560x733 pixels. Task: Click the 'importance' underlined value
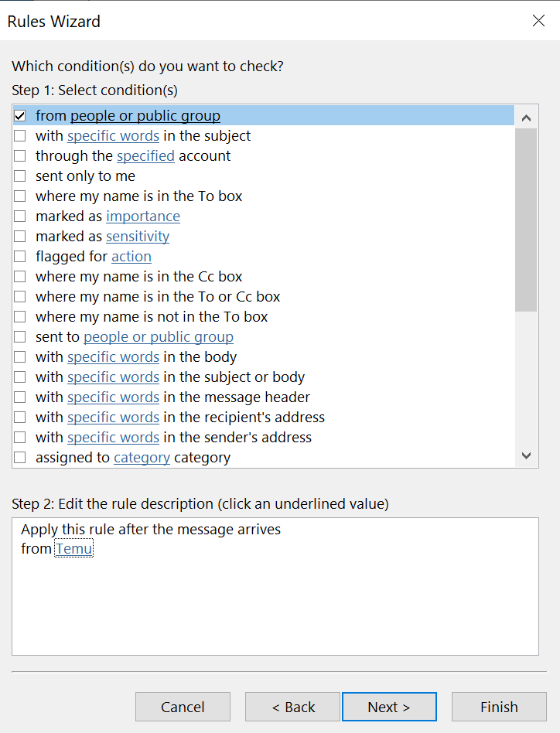click(142, 216)
